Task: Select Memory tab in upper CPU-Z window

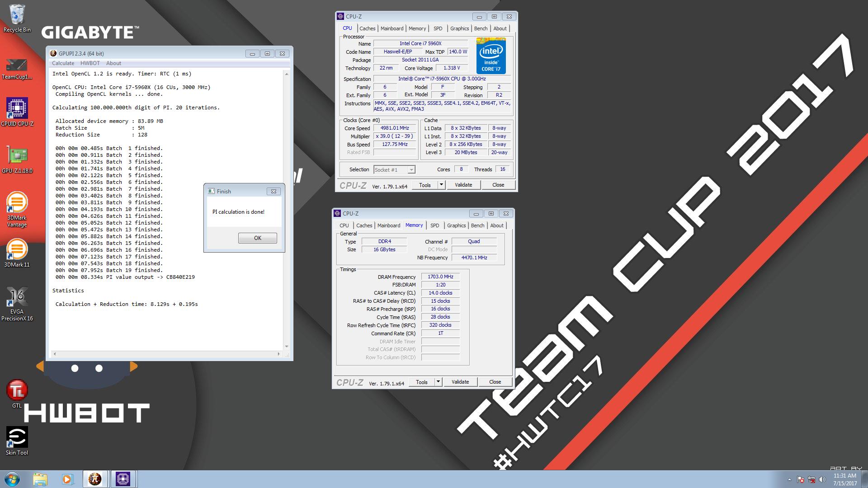Action: tap(417, 28)
